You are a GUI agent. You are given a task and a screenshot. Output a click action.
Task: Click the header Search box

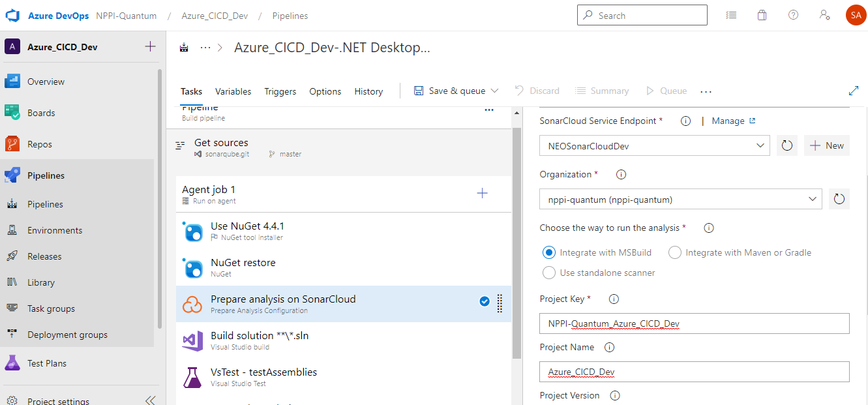[642, 15]
